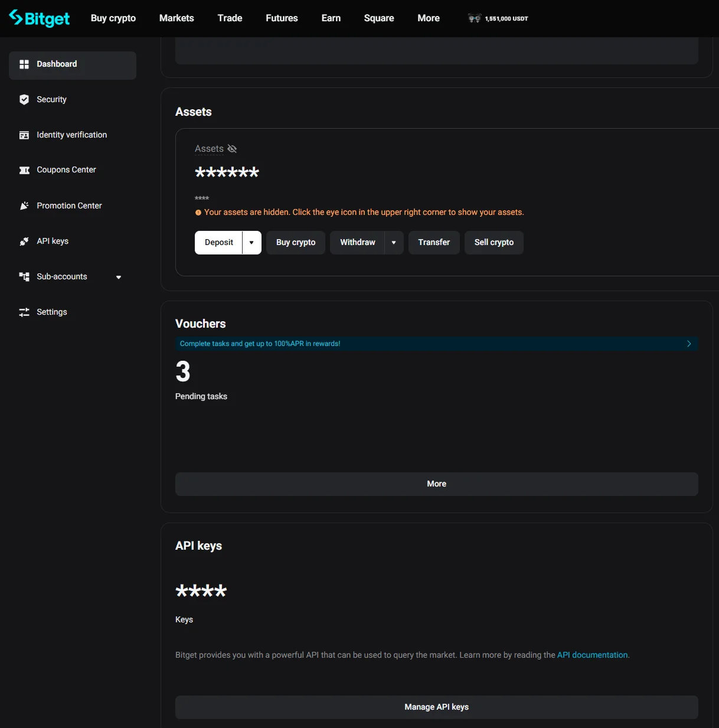Select the Identity verification sidebar icon
Image resolution: width=719 pixels, height=728 pixels.
coord(24,135)
